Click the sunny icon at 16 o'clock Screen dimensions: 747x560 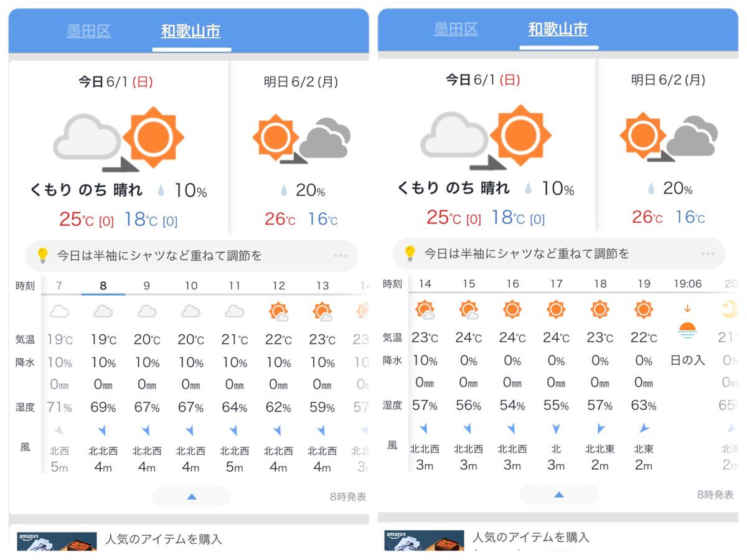(512, 309)
